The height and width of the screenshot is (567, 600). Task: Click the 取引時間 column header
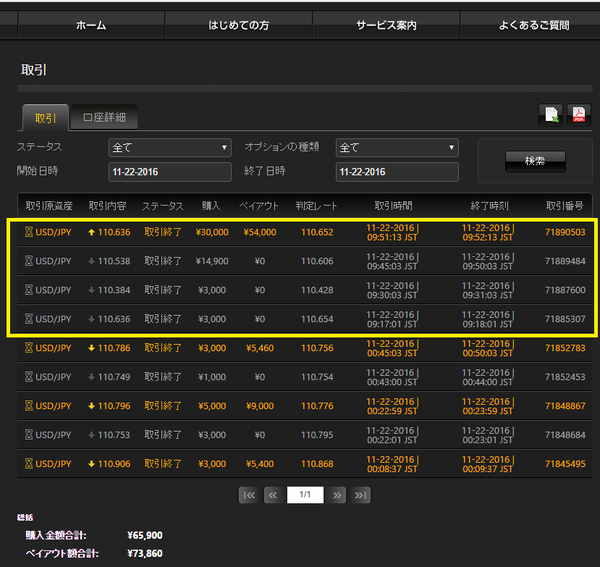tap(393, 206)
